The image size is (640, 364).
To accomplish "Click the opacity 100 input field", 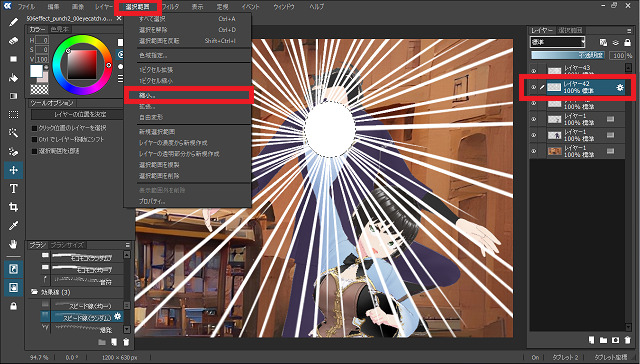I will click(x=617, y=55).
